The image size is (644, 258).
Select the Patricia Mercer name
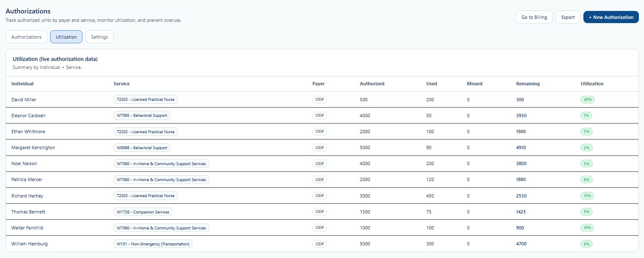click(27, 179)
